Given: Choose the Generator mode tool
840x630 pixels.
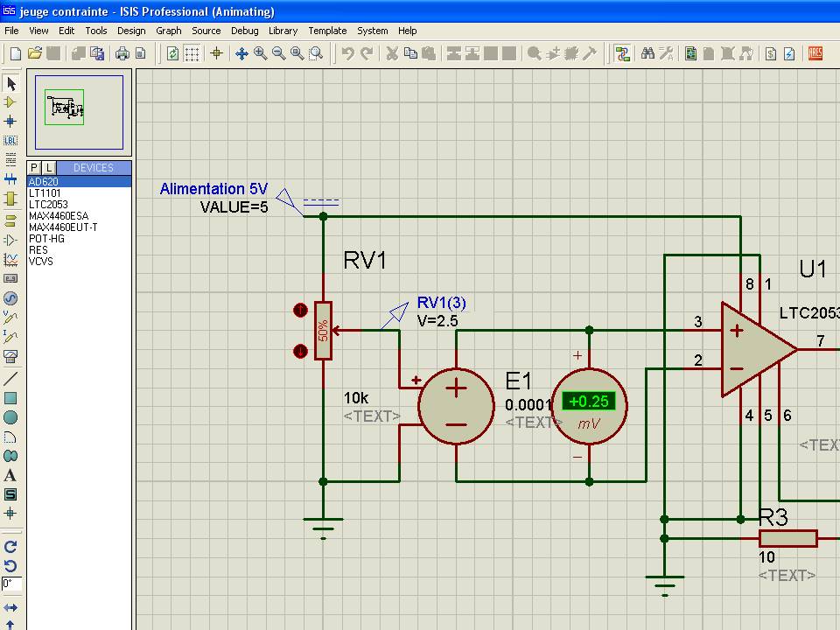Looking at the screenshot, I should click(x=10, y=298).
